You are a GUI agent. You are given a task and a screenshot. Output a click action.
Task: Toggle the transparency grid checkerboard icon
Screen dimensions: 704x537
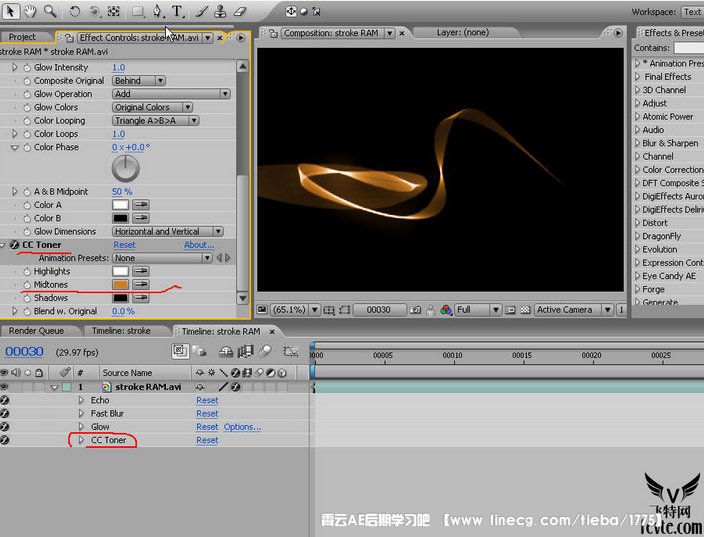tap(525, 310)
